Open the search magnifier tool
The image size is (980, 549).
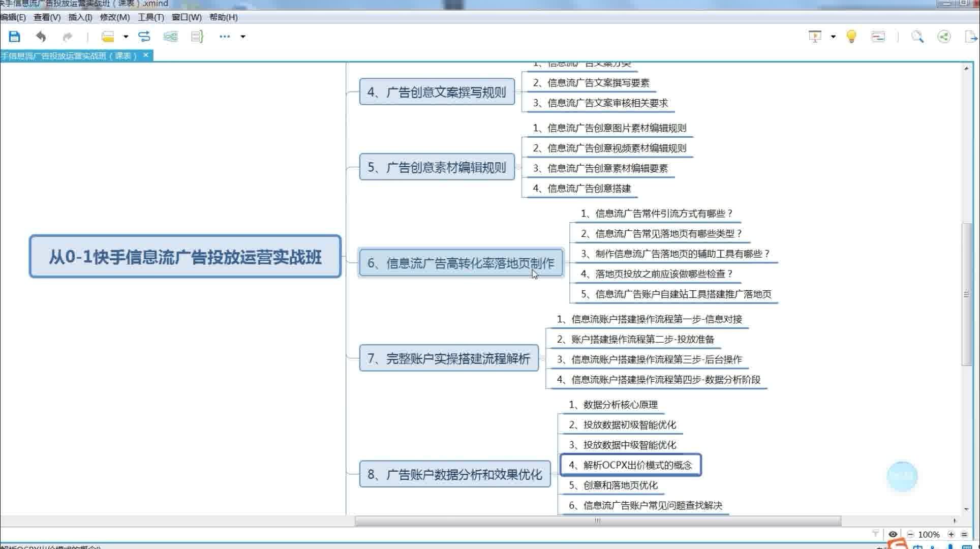point(917,37)
